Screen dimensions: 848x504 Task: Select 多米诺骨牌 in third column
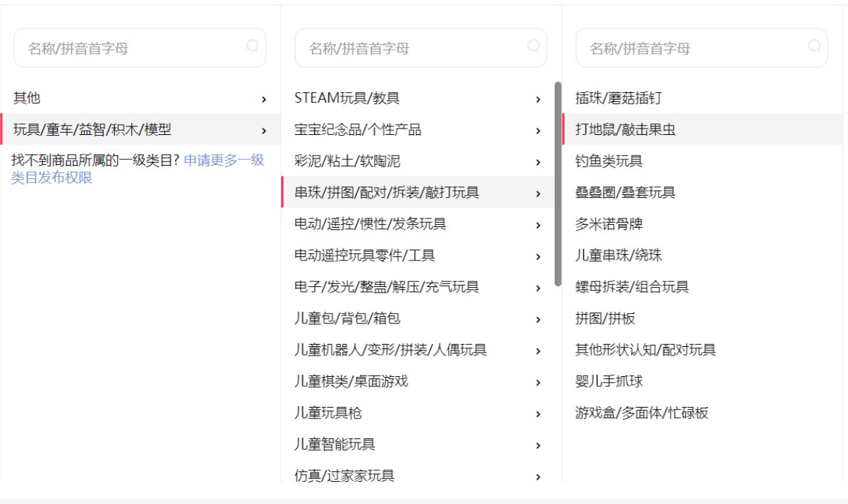tap(609, 224)
